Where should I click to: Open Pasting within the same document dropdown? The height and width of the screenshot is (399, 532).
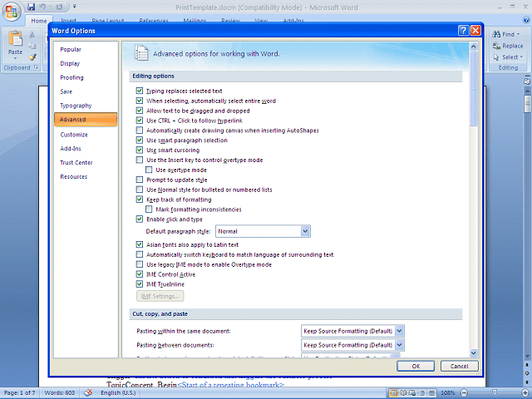click(x=399, y=331)
